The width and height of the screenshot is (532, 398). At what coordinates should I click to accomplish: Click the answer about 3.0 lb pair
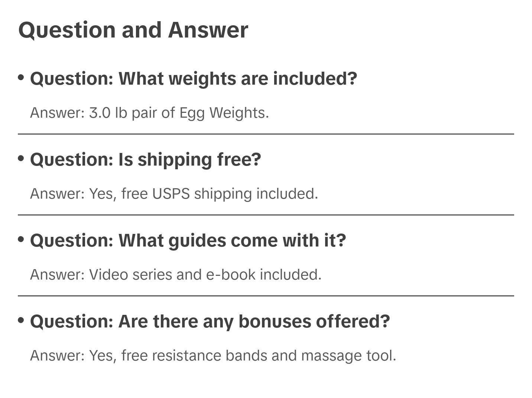click(149, 113)
